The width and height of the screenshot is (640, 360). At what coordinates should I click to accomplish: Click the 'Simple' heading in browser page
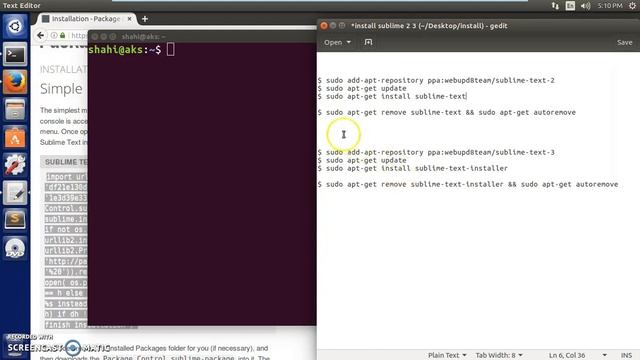pos(61,89)
